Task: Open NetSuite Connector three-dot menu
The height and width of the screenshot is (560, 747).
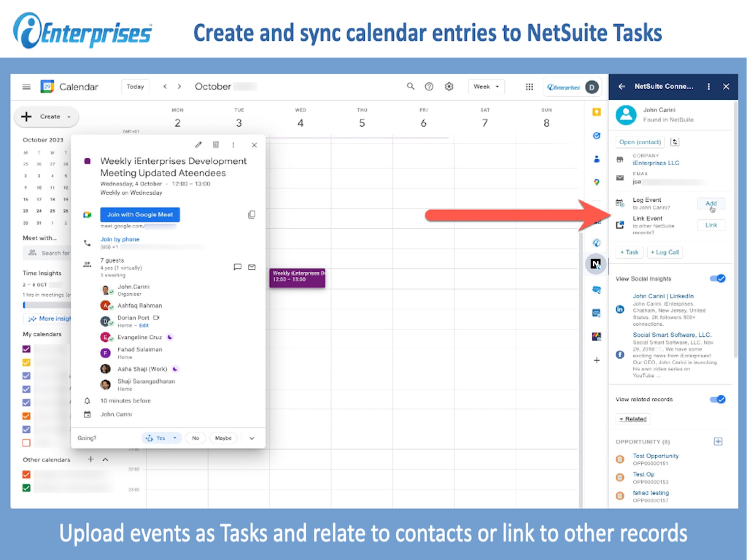Action: [x=709, y=86]
